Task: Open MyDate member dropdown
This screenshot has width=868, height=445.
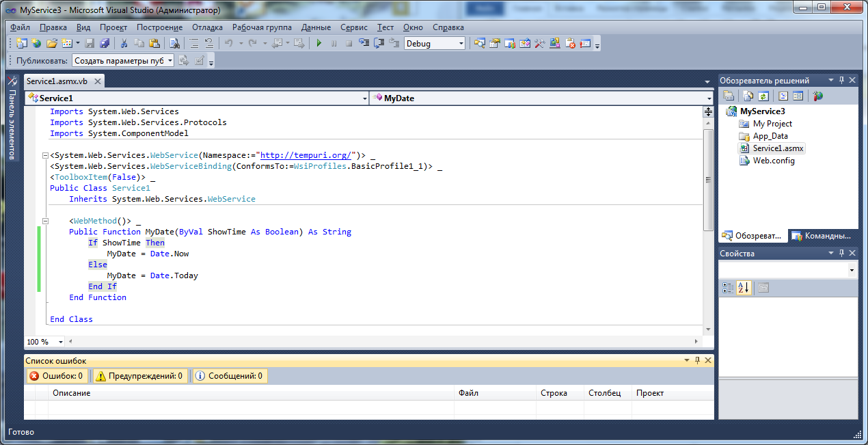Action: pyautogui.click(x=709, y=98)
